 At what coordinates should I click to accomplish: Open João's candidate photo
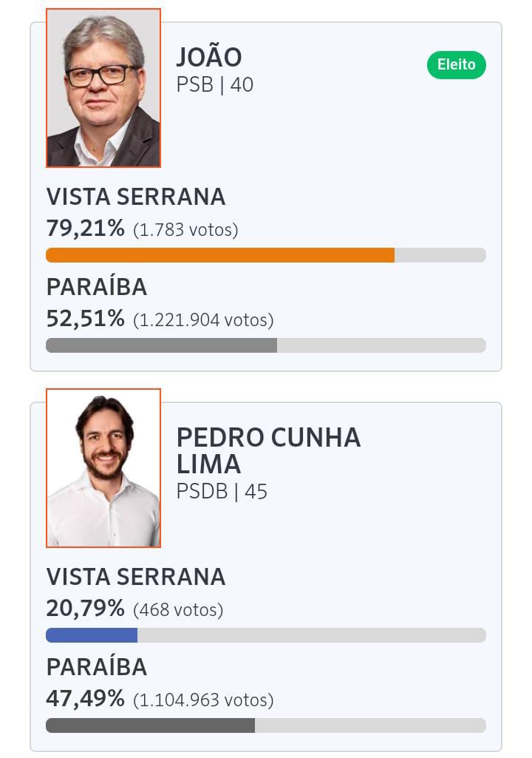pyautogui.click(x=103, y=88)
